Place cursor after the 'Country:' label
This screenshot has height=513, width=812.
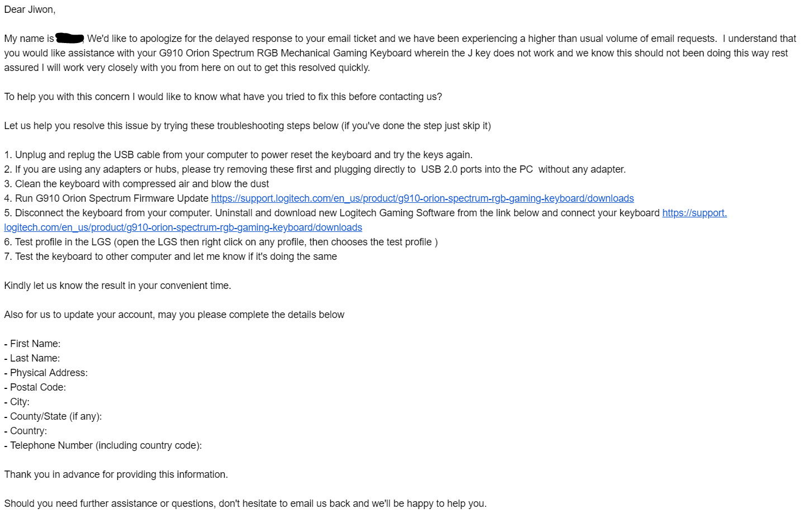(49, 431)
